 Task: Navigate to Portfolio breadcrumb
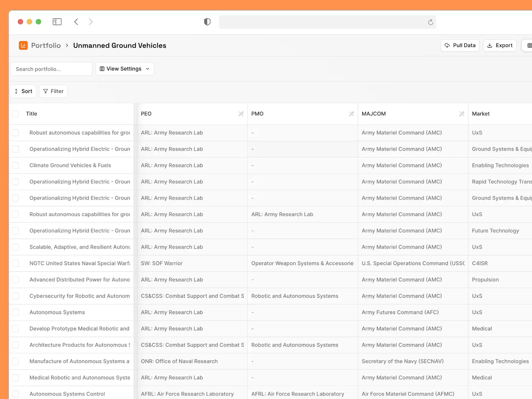[46, 45]
